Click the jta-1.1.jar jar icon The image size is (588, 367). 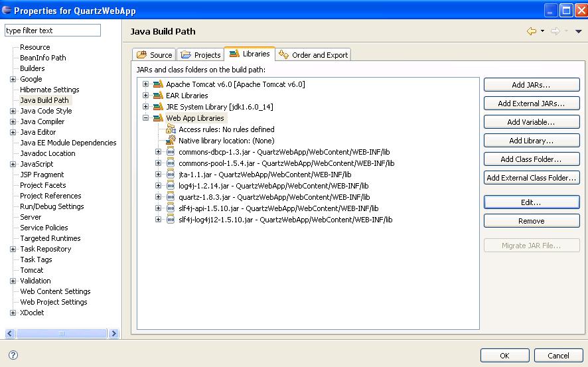(171, 175)
